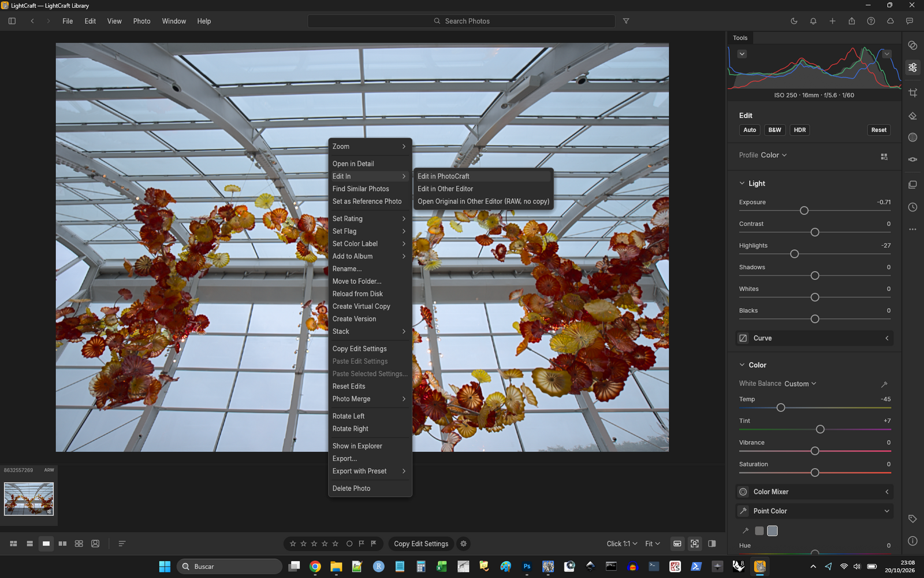The width and height of the screenshot is (924, 578).
Task: Open the Keywords tag icon
Action: (x=912, y=519)
